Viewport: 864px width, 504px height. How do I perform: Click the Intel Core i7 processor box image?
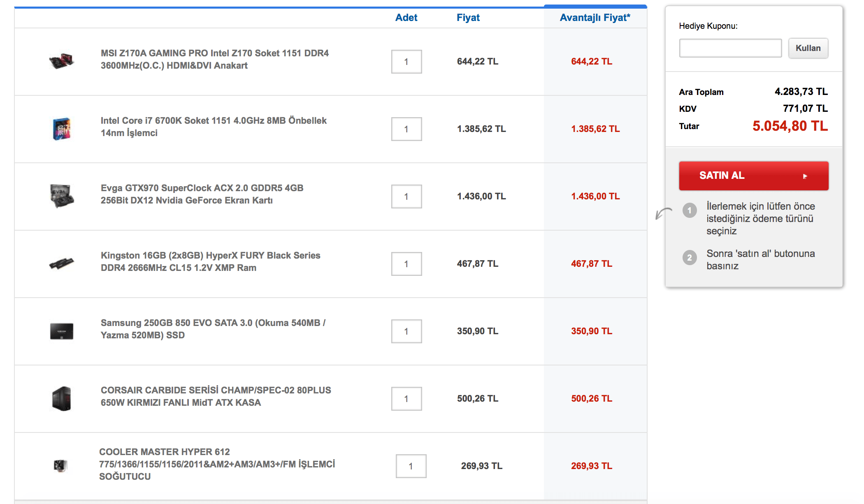(x=61, y=129)
